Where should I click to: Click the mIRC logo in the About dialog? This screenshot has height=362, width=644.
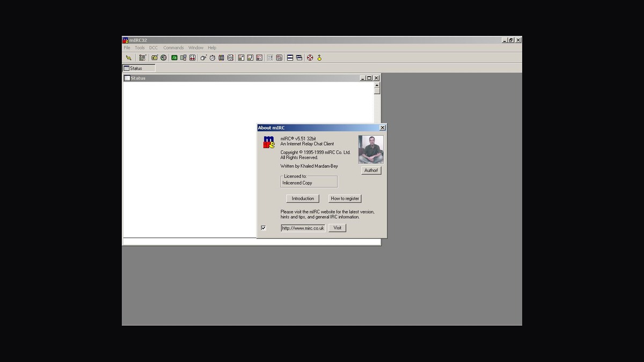[x=269, y=142]
